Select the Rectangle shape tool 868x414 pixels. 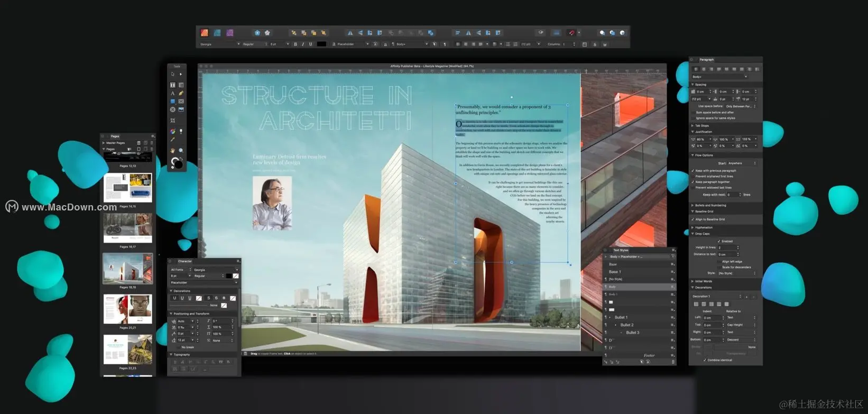pos(172,102)
